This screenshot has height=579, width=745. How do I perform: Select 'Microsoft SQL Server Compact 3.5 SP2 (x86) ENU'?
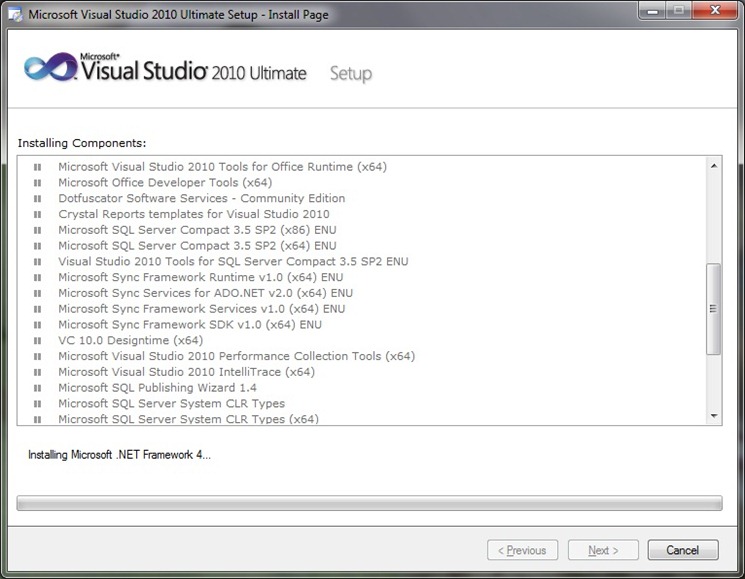[197, 230]
